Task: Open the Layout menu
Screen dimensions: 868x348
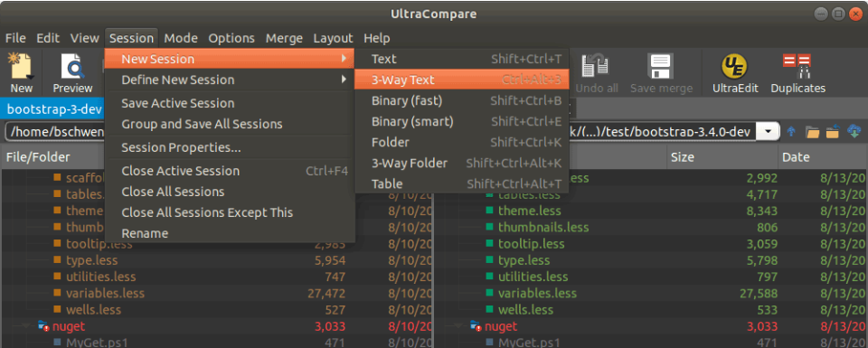Action: 334,38
